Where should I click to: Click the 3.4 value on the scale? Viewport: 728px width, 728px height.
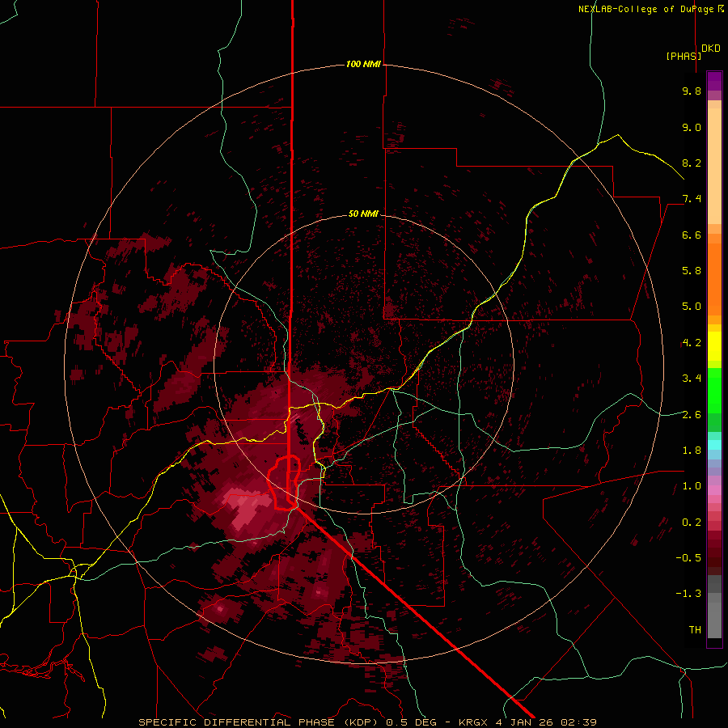pyautogui.click(x=692, y=379)
